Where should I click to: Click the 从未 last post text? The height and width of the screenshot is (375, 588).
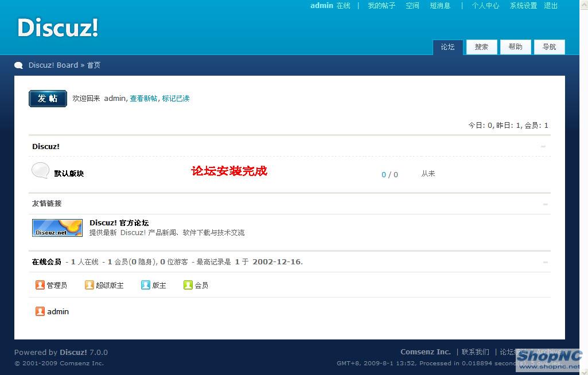point(428,174)
